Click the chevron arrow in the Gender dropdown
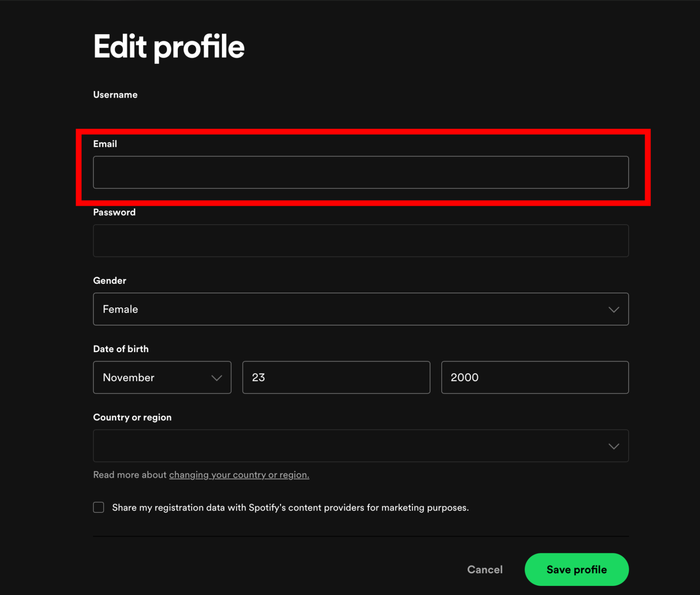700x595 pixels. click(x=614, y=310)
